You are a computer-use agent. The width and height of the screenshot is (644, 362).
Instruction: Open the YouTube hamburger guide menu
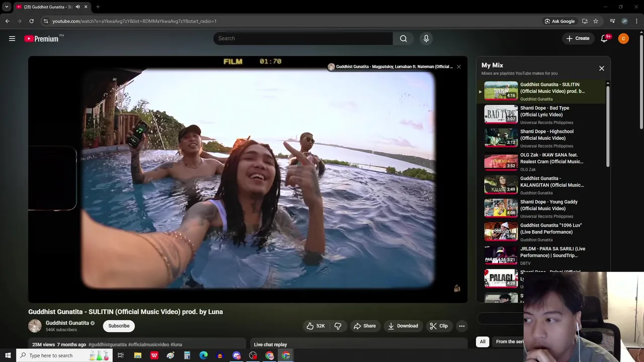pos(12,38)
